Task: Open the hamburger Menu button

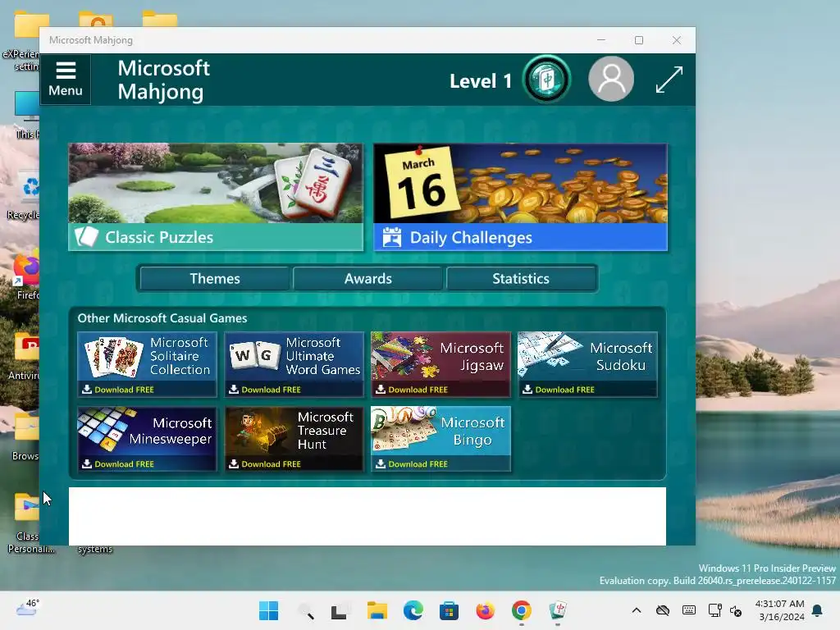Action: [x=66, y=79]
